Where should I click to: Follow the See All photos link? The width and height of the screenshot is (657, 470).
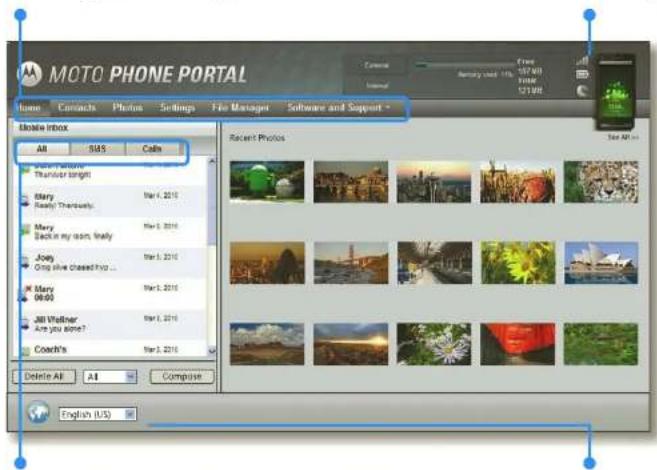(x=623, y=137)
